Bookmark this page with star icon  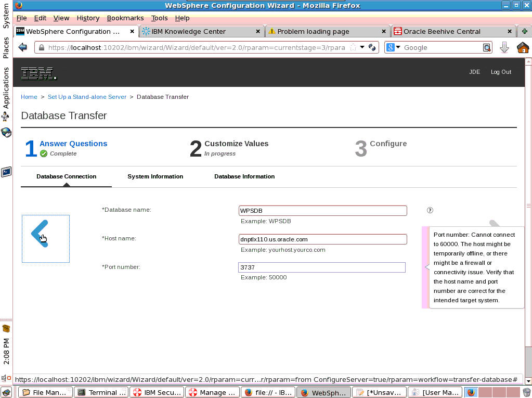point(353,47)
